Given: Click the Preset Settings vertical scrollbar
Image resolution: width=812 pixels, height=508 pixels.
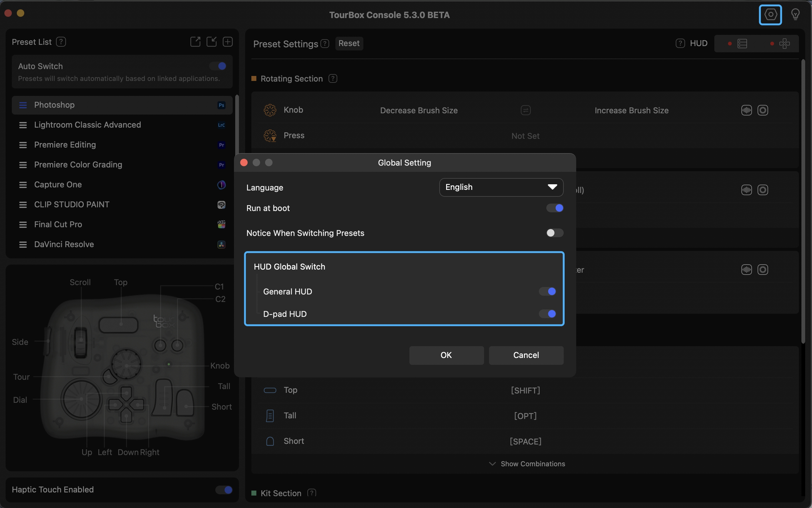Looking at the screenshot, I should 803,202.
